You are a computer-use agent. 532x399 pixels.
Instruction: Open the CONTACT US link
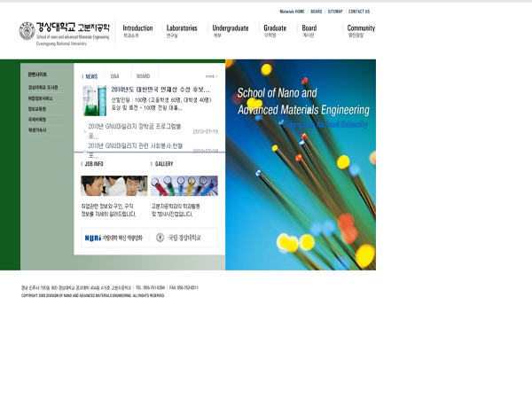(359, 12)
